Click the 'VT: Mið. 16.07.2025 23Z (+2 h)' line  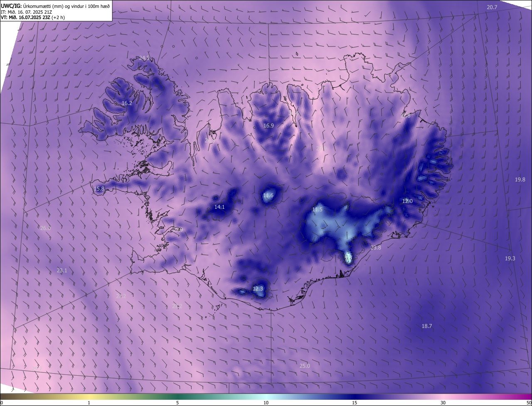(33, 17)
